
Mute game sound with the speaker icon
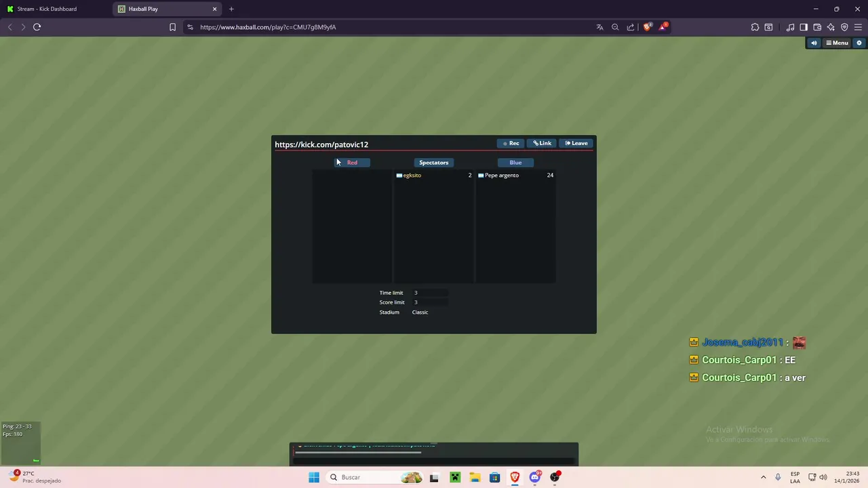[814, 43]
